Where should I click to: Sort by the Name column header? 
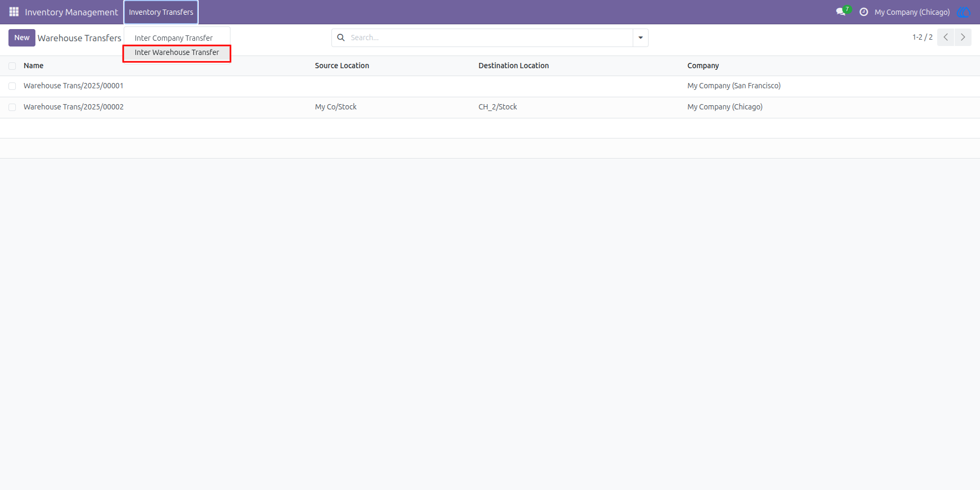point(33,66)
